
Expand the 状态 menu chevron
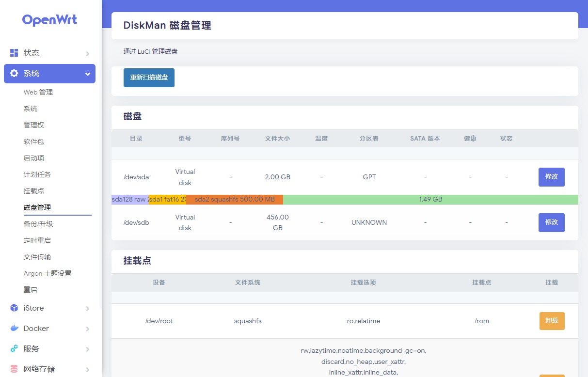tap(88, 53)
